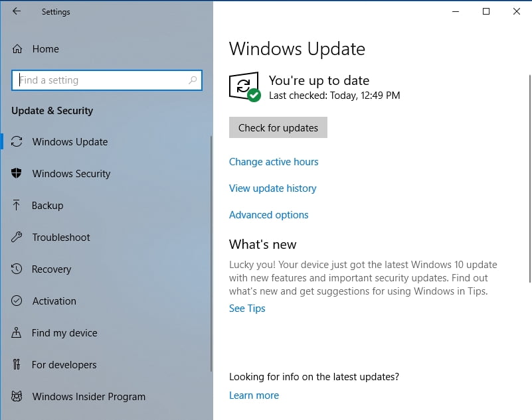Click the Learn more link
This screenshot has height=420, width=532.
[254, 395]
